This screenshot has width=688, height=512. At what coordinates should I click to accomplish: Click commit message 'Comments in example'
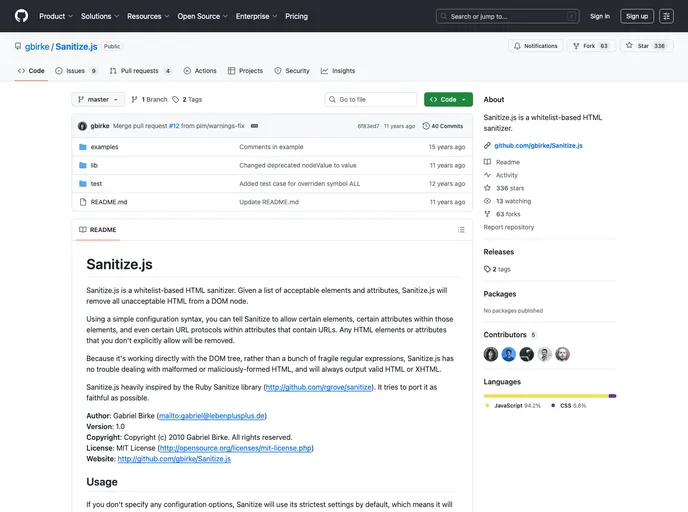[271, 147]
